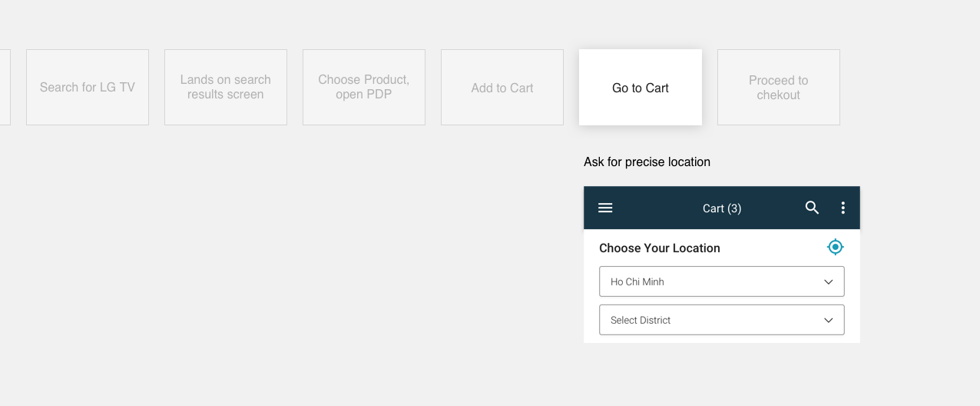Expand the Ho Chi Minh chevron arrow
The height and width of the screenshot is (406, 980).
(x=829, y=282)
